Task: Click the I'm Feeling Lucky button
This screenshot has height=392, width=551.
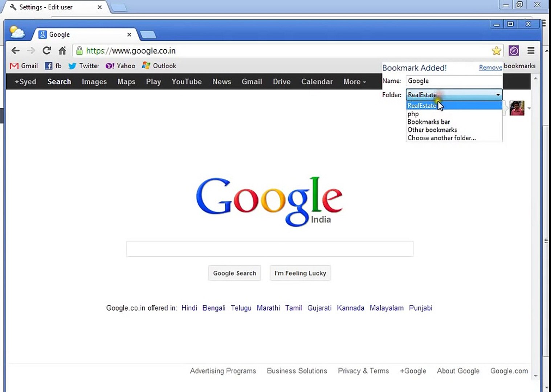Action: pos(300,273)
